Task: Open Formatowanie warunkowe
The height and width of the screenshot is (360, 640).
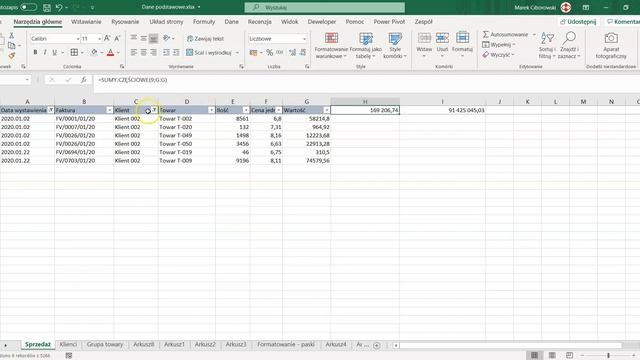Action: click(331, 46)
